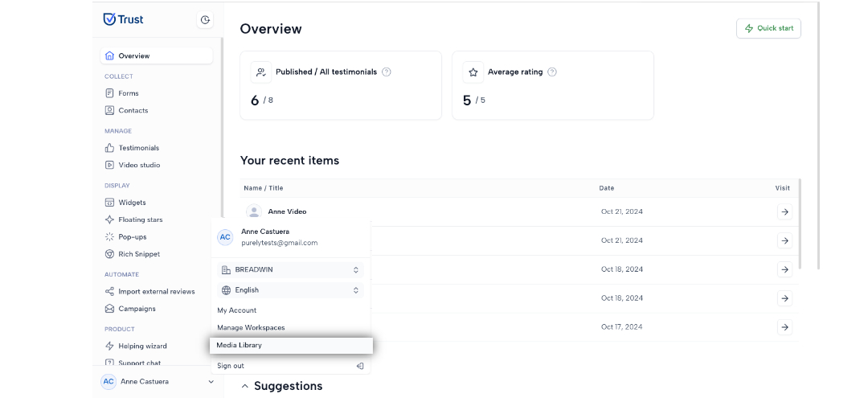Toggle the Anne Castuera account menu chevron
Viewport: 868px width, 402px height.
coord(211,382)
